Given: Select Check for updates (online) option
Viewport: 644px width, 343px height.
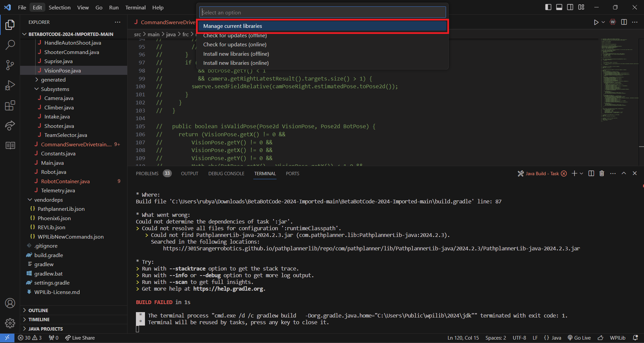Looking at the screenshot, I should (x=323, y=45).
